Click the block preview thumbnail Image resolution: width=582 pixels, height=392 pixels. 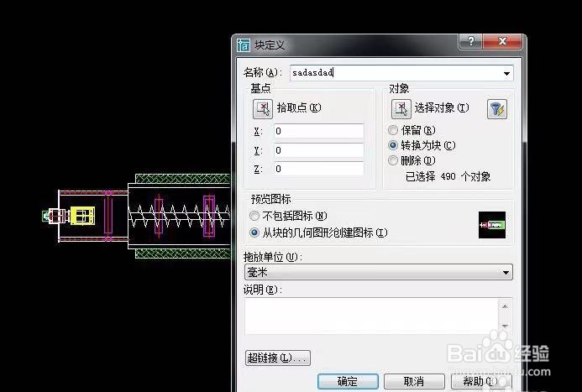coord(492,225)
